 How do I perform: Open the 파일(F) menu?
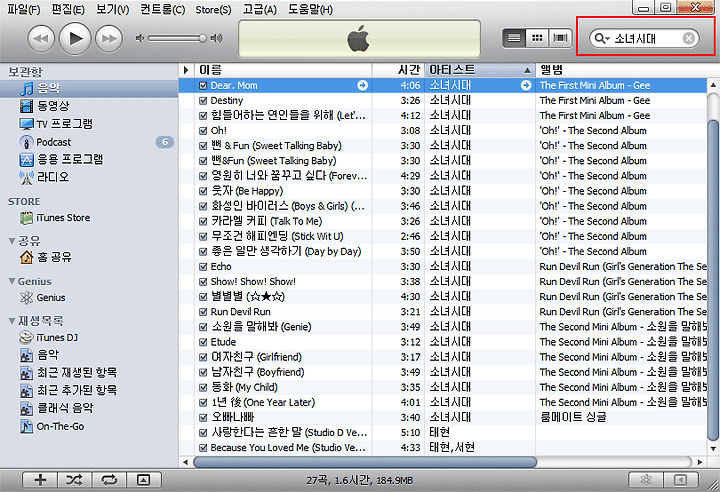[x=23, y=9]
